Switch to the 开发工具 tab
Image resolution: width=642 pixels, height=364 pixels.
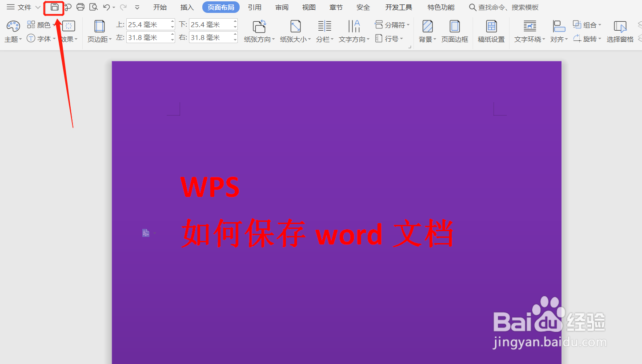coord(399,7)
